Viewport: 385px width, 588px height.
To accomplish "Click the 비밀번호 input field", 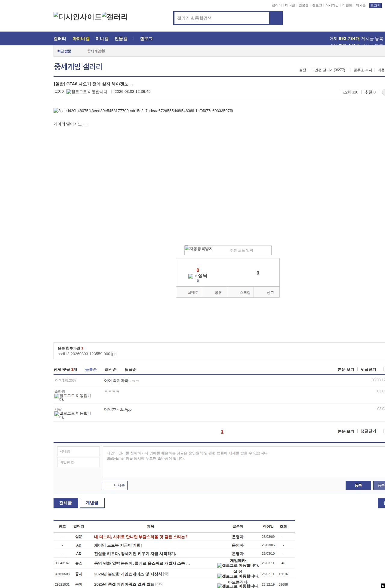I will 79,462.
